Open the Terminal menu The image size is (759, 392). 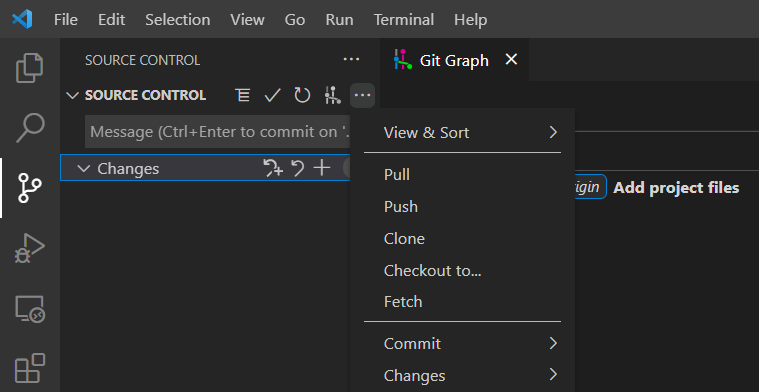pos(404,20)
